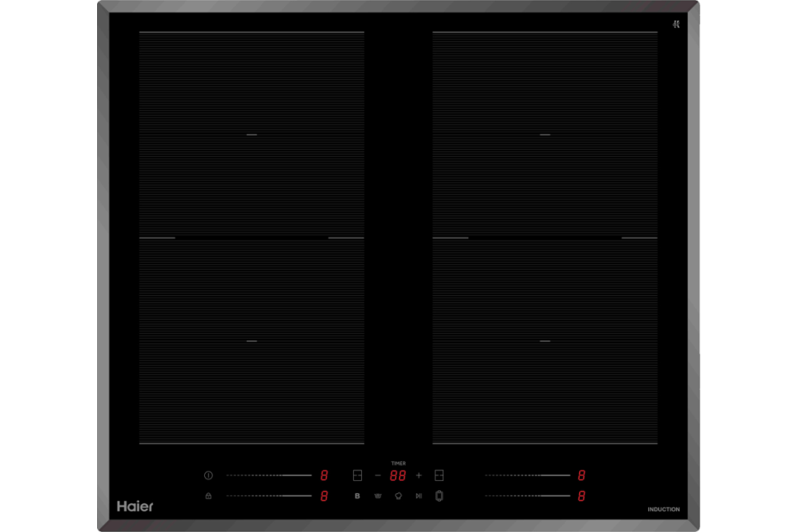Tap the upper-left power level slider
This screenshot has height=532, width=798.
click(269, 475)
